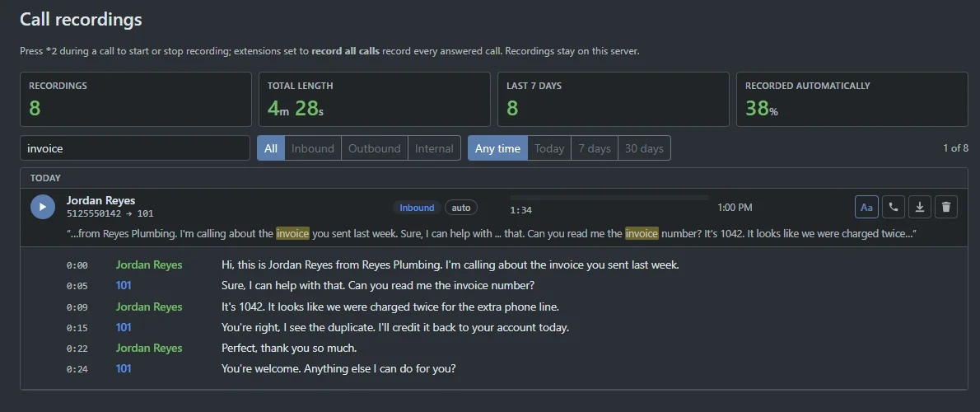
Task: Click the 1:34 duration label
Action: (521, 211)
